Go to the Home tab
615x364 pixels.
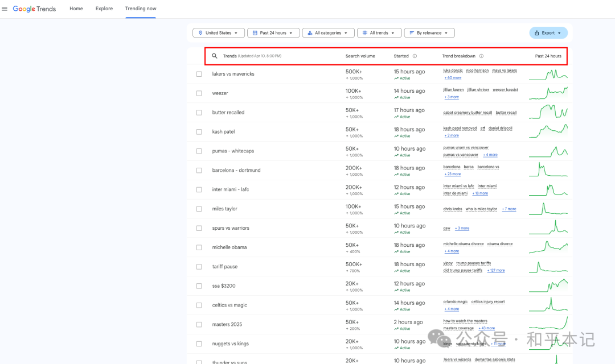pos(76,9)
